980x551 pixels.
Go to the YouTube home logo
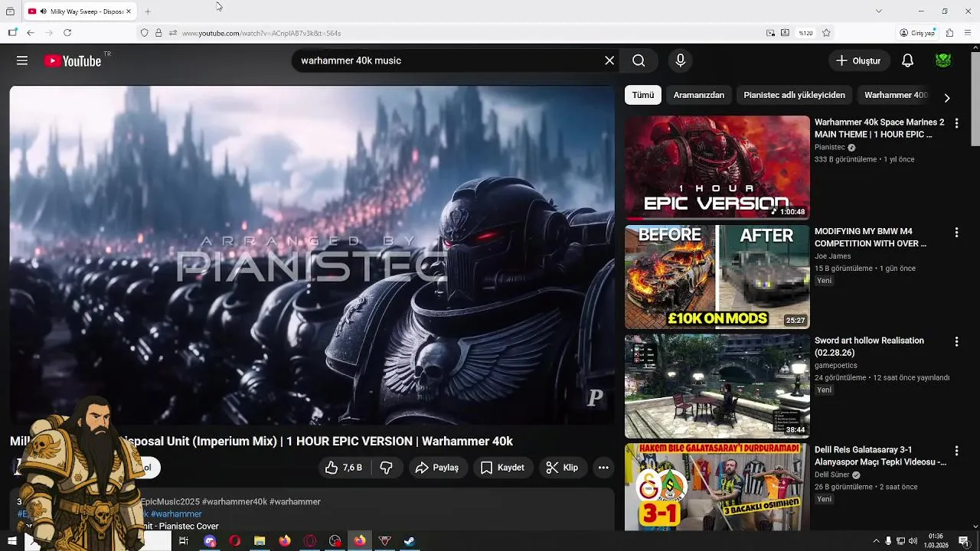click(x=73, y=60)
